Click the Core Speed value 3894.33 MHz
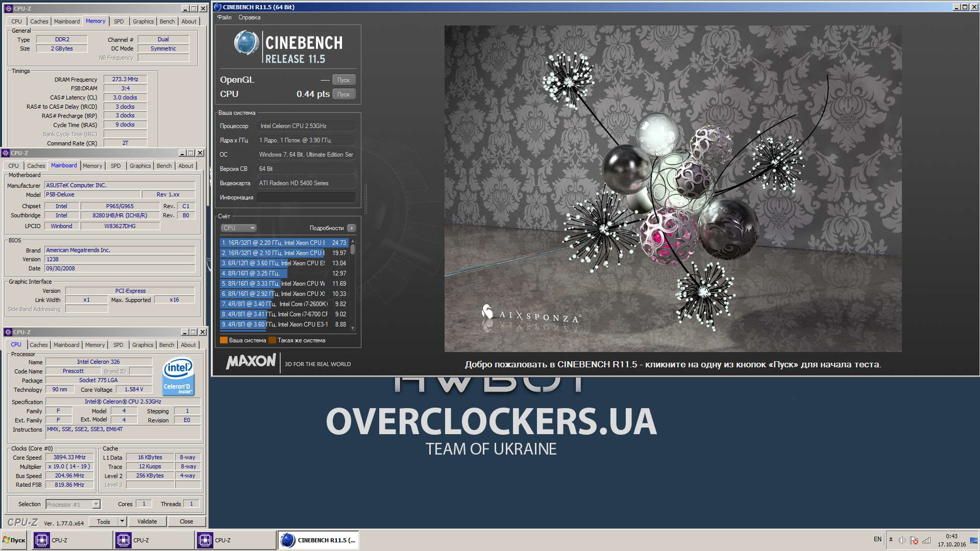 point(69,457)
